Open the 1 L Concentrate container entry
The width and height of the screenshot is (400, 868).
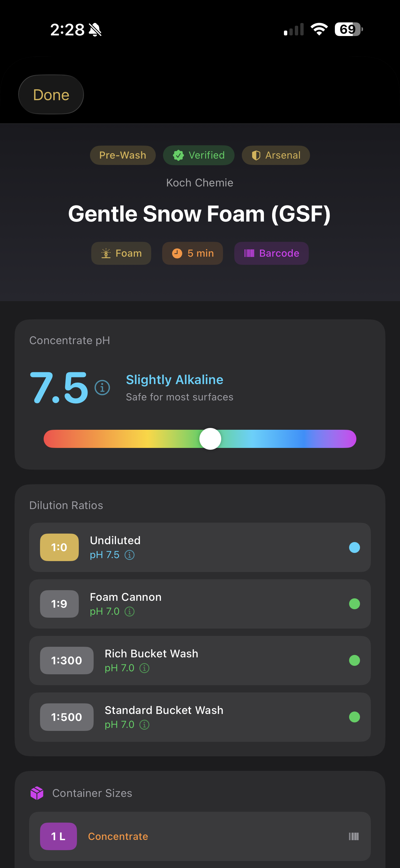200,836
